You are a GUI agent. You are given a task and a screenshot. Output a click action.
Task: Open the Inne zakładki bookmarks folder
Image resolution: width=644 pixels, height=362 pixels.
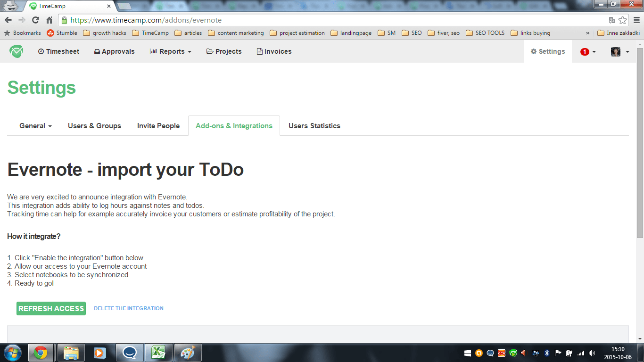click(x=618, y=33)
